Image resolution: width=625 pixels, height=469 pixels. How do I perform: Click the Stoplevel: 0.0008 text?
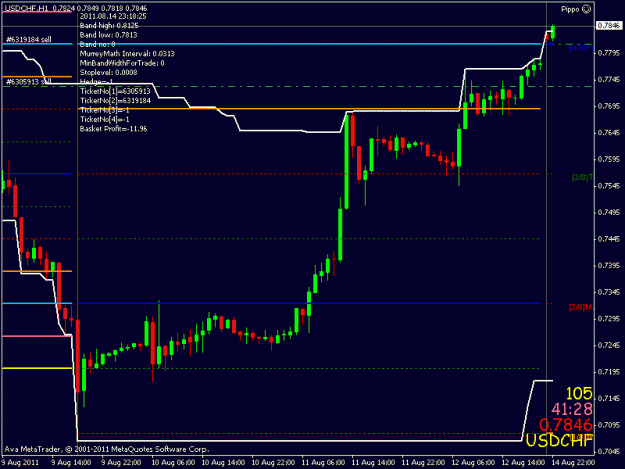108,73
